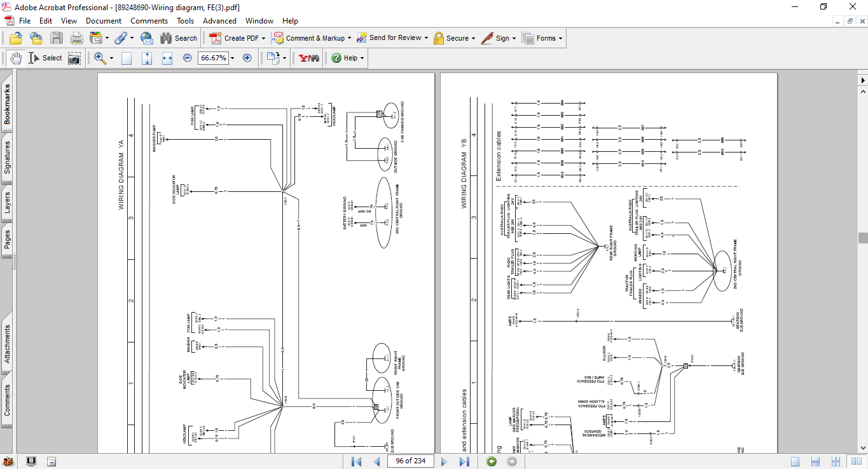This screenshot has width=868, height=469.
Task: Click the Save file icon
Action: [57, 38]
